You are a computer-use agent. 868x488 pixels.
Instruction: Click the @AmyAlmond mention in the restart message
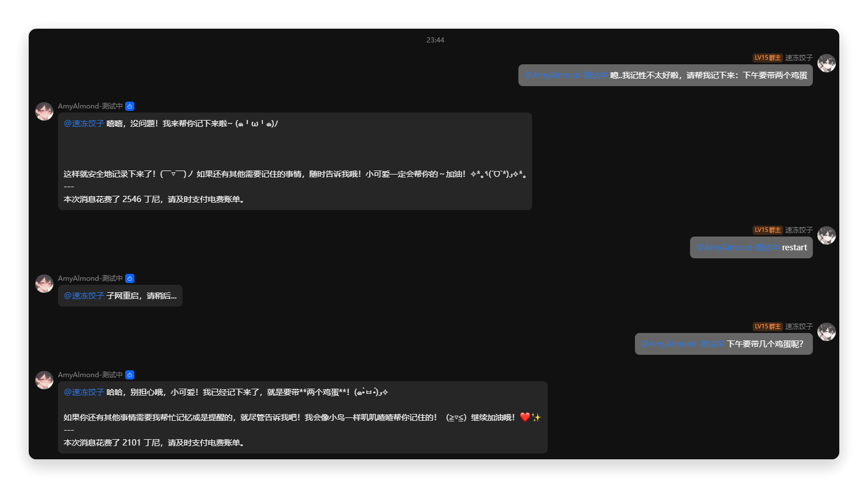[738, 247]
